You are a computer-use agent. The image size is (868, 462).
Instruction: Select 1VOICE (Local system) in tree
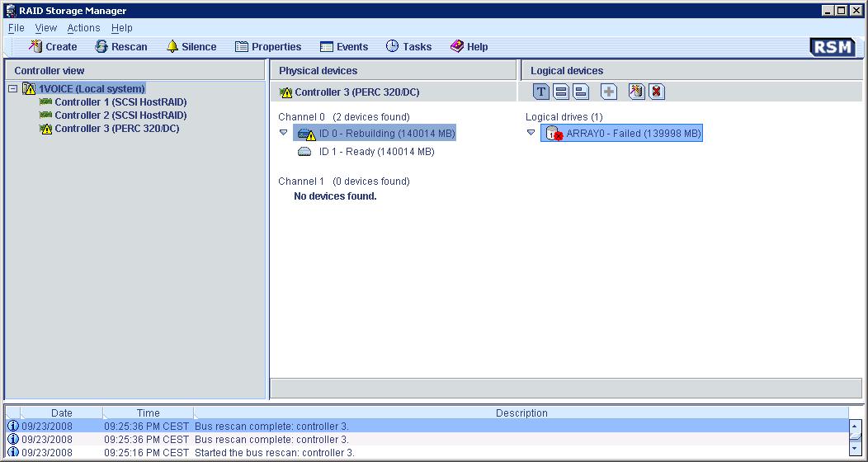tap(92, 88)
